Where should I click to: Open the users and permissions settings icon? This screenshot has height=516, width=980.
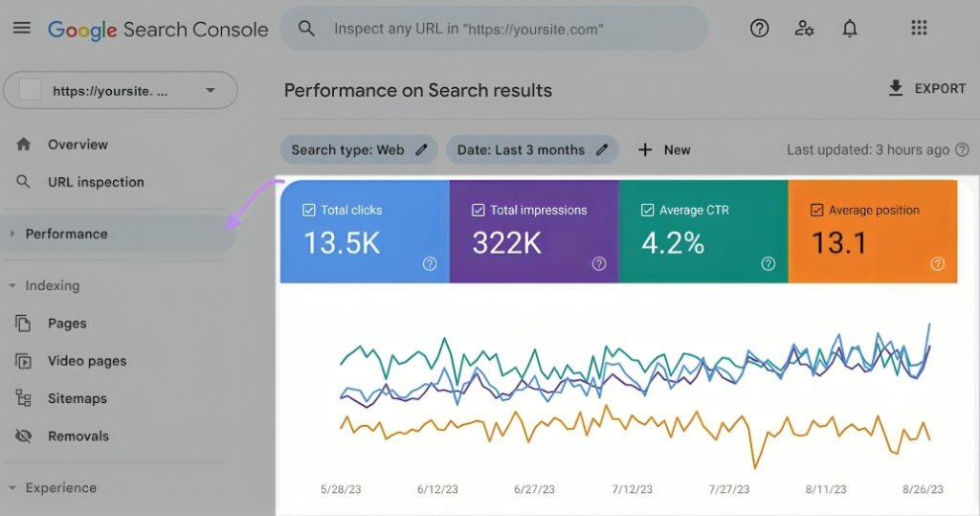[x=804, y=28]
